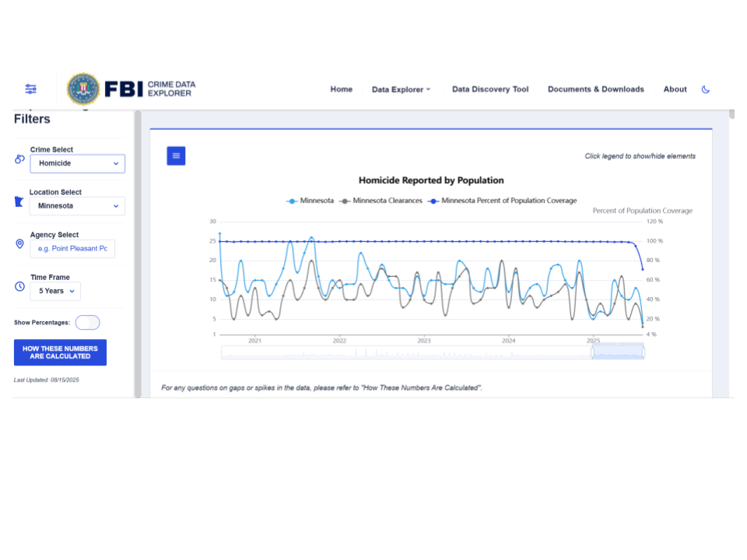Click the Minnesota state shape icon
Viewport: 747px width, 560px height.
click(19, 202)
